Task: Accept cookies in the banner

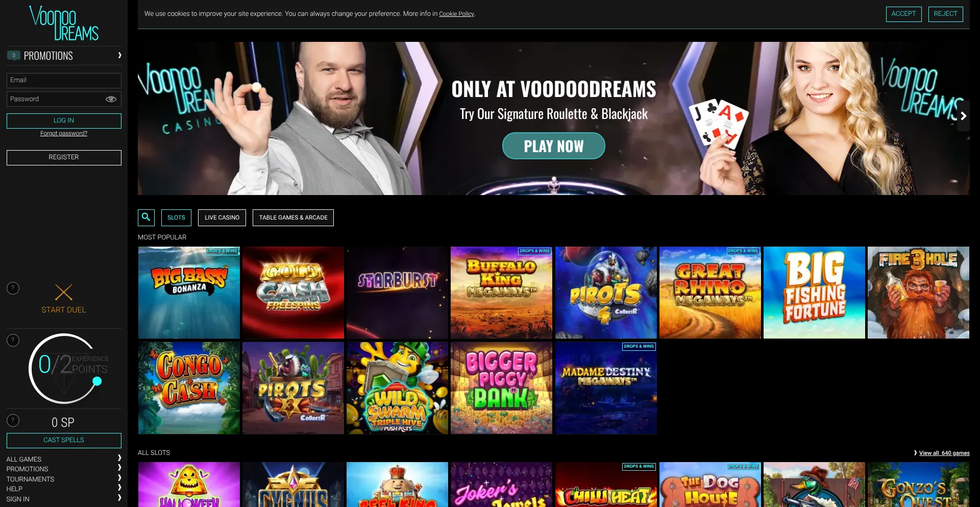Action: 903,14
